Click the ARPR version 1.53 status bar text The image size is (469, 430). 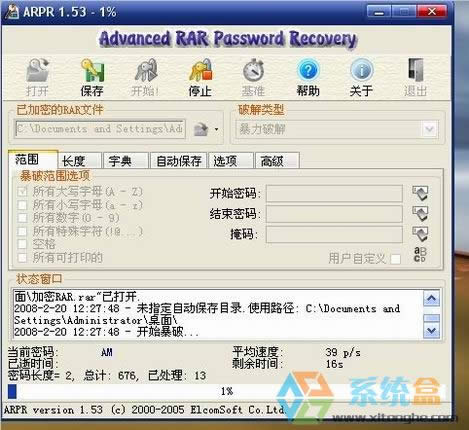pyautogui.click(x=145, y=410)
